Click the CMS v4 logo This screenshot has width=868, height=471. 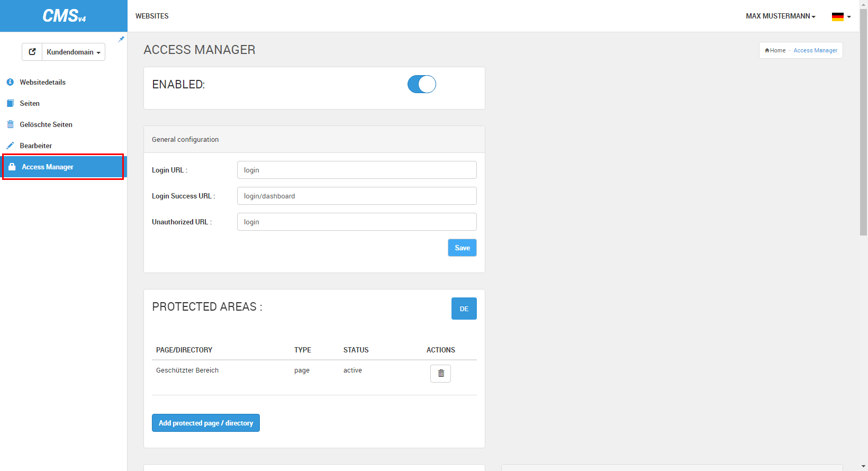coord(64,16)
